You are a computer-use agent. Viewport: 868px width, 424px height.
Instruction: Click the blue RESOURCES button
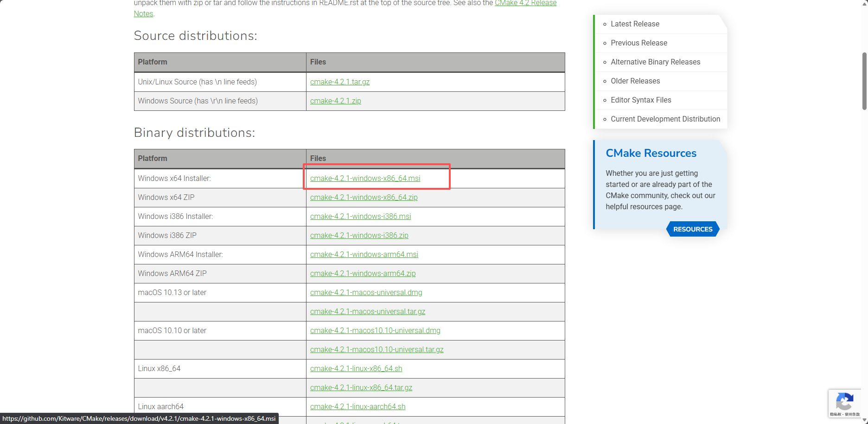(693, 229)
